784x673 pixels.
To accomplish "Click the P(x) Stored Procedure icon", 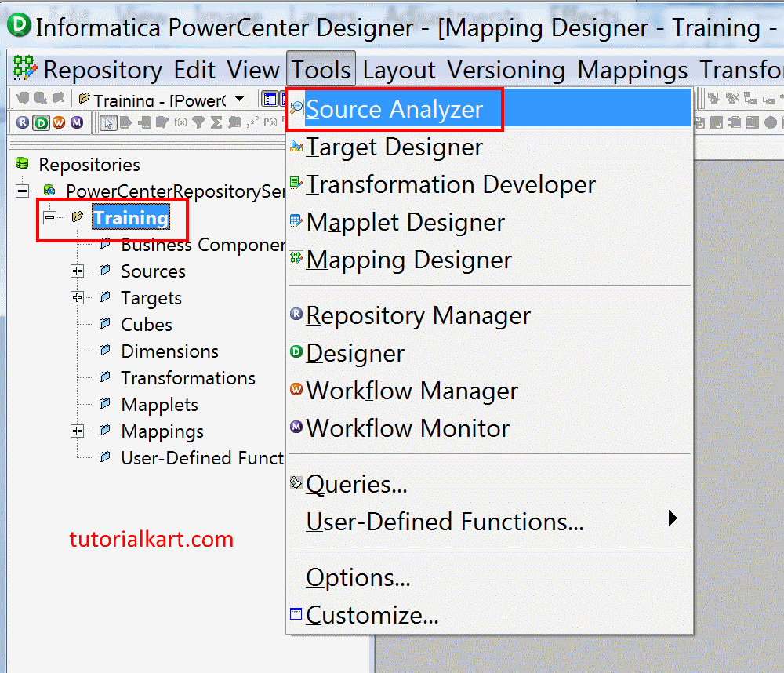I will coord(270,122).
